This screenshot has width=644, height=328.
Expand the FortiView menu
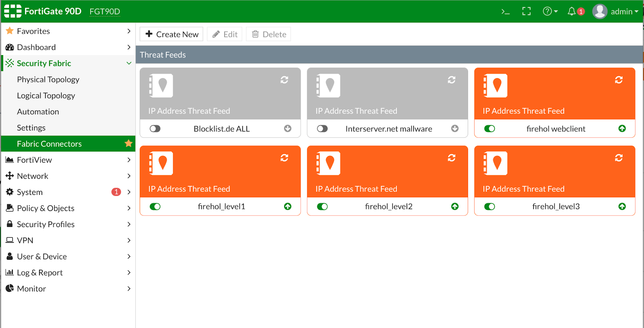coord(68,160)
